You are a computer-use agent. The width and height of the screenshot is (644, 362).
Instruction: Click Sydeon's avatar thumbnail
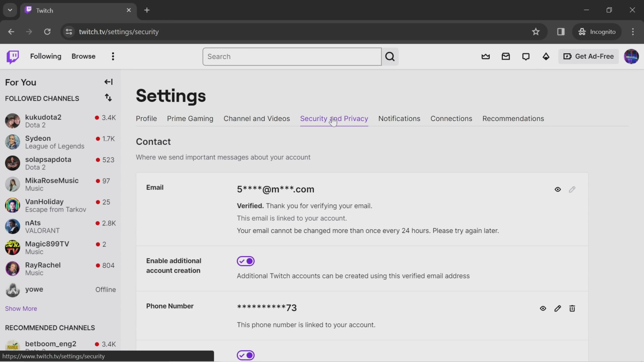coord(13,142)
